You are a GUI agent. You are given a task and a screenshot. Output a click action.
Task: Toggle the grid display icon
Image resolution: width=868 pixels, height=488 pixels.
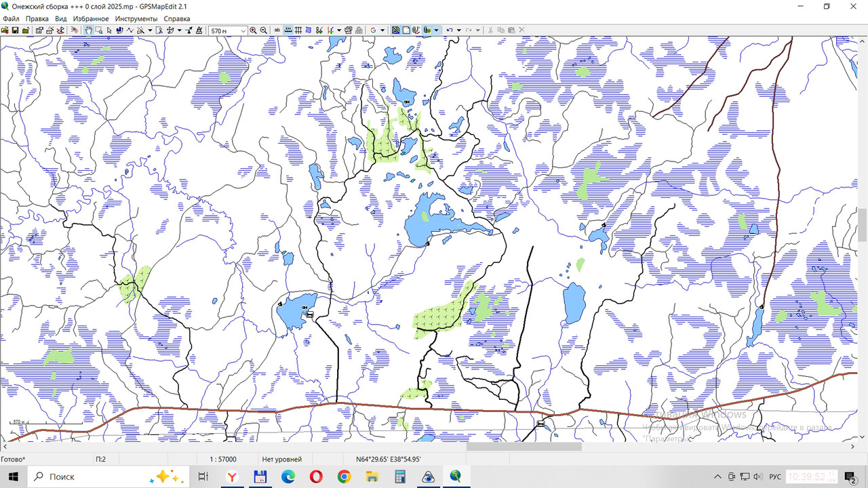pos(298,30)
